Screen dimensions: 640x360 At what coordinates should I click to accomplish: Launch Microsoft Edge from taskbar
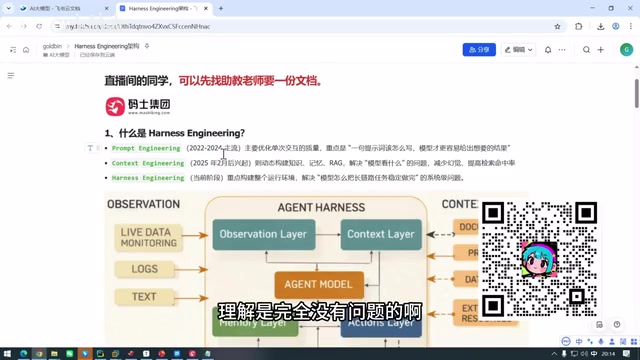[23, 353]
